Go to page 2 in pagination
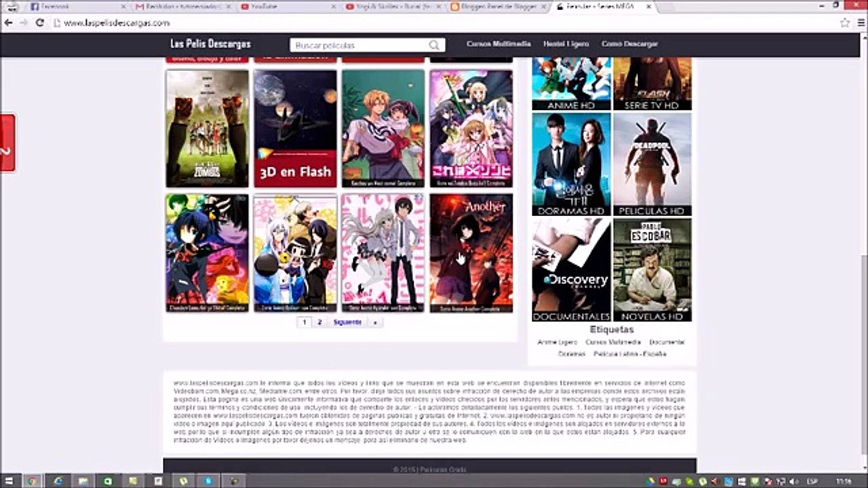Viewport: 868px width, 488px height. (x=319, y=323)
